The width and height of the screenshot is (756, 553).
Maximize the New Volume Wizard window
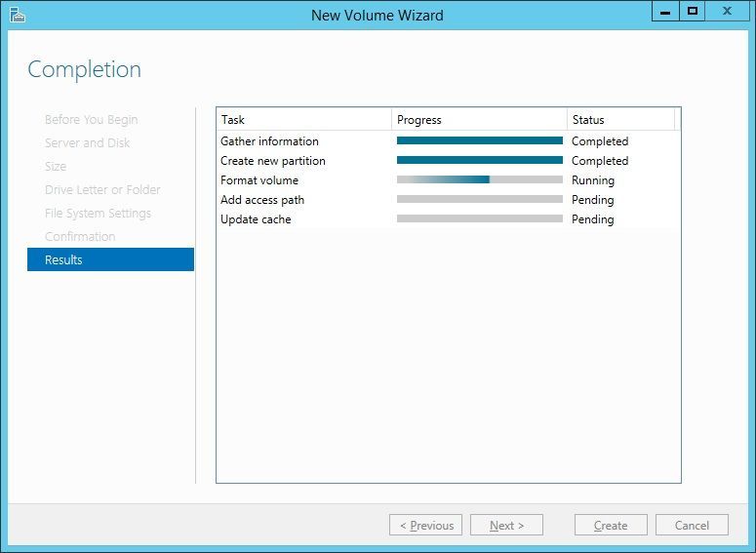click(693, 12)
